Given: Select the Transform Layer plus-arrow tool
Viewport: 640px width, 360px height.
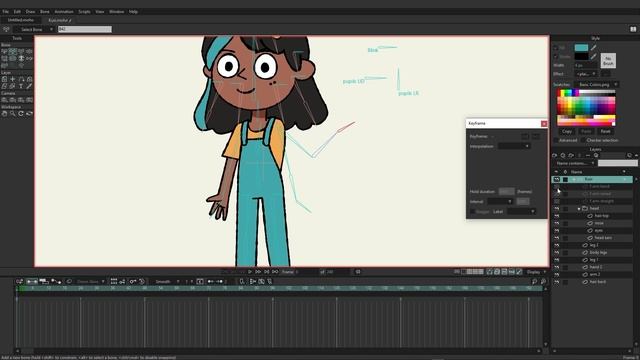Looking at the screenshot, I should tap(13, 79).
